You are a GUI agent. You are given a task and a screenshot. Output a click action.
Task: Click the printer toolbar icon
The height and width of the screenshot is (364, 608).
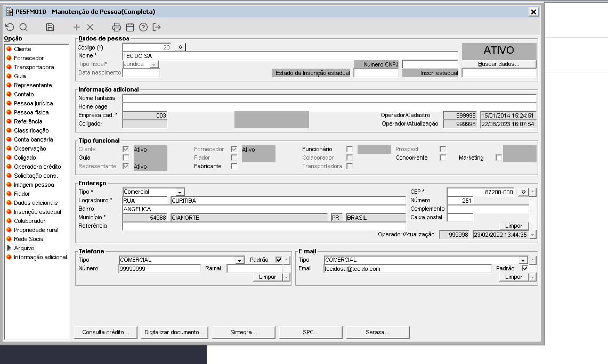click(x=116, y=27)
